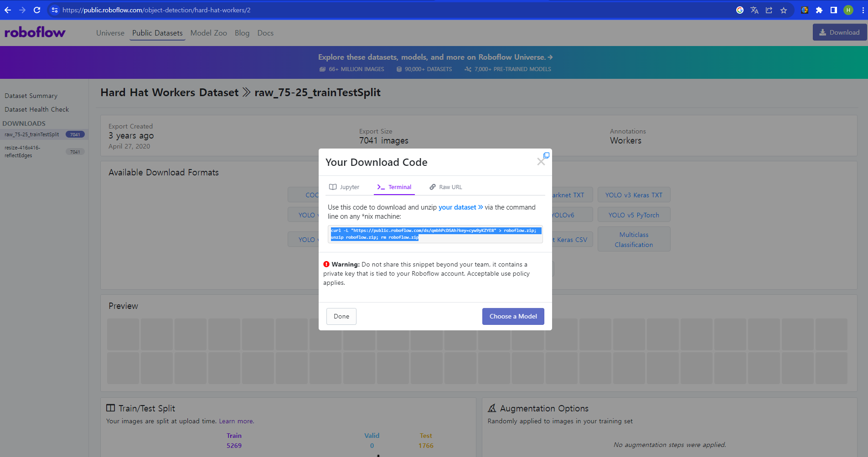Click the Augmentation Options heading
868x457 pixels.
pos(544,408)
